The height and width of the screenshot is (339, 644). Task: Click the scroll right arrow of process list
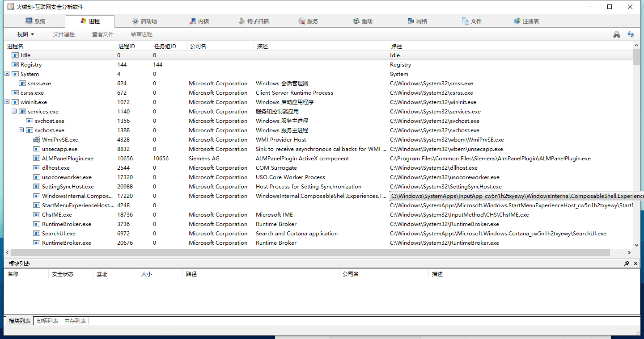coord(629,253)
